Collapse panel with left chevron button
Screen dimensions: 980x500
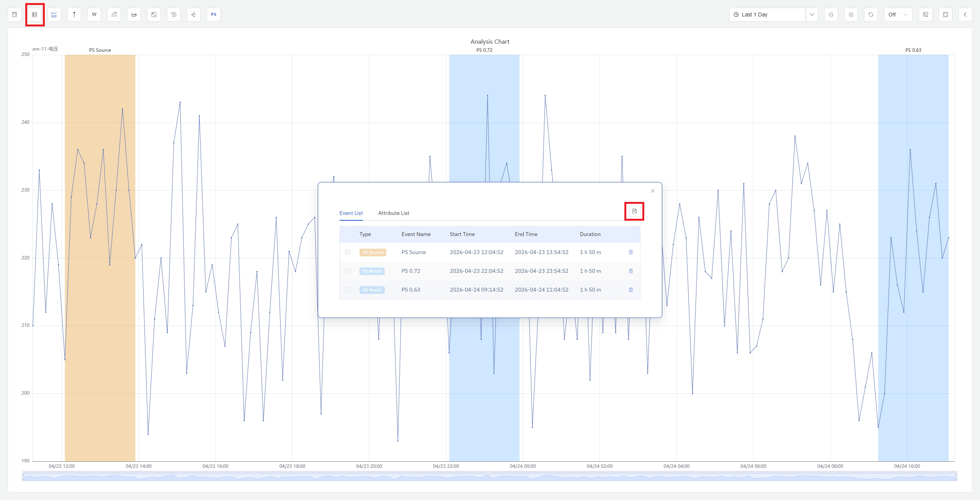(x=965, y=15)
